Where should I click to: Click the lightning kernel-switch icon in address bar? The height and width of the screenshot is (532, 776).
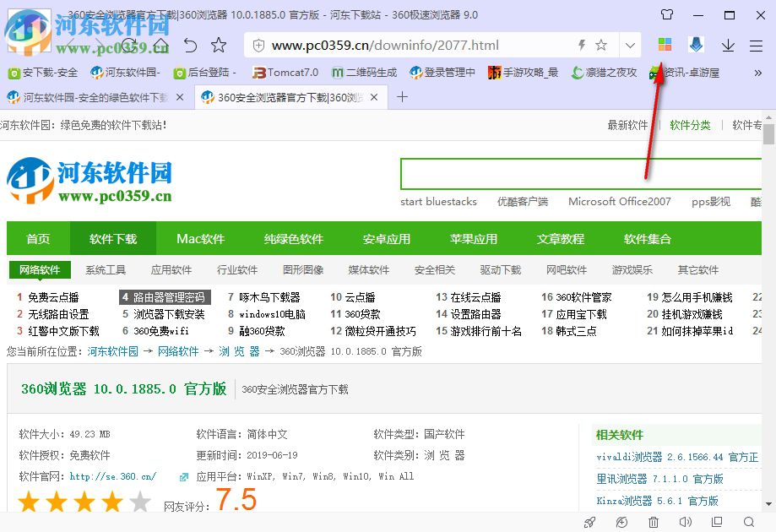(582, 45)
